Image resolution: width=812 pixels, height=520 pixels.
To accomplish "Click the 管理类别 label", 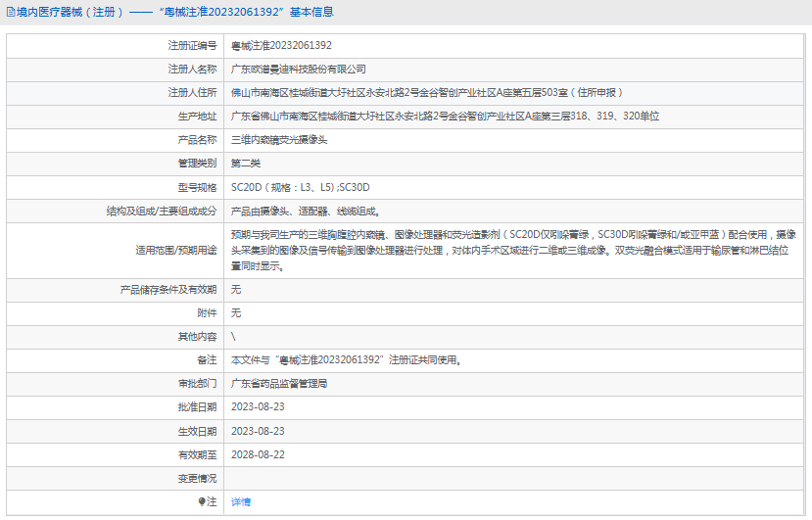I will pyautogui.click(x=197, y=164).
